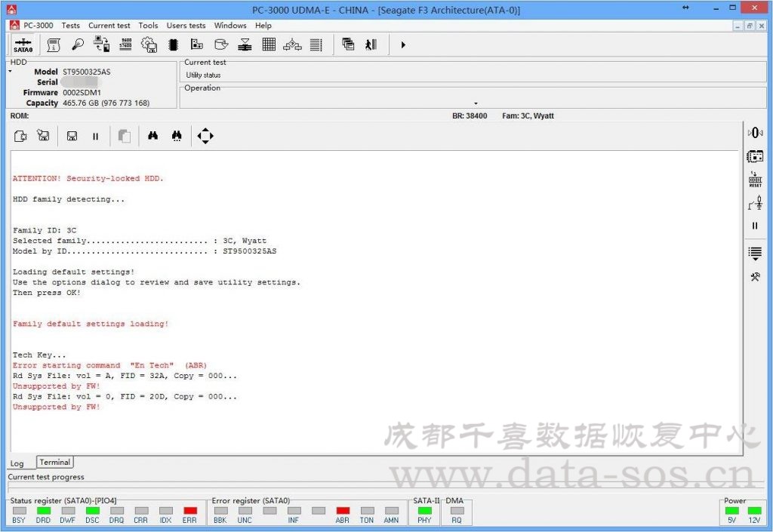Click the computer-to-device transfer icon
The height and width of the screenshot is (532, 773).
point(102,45)
